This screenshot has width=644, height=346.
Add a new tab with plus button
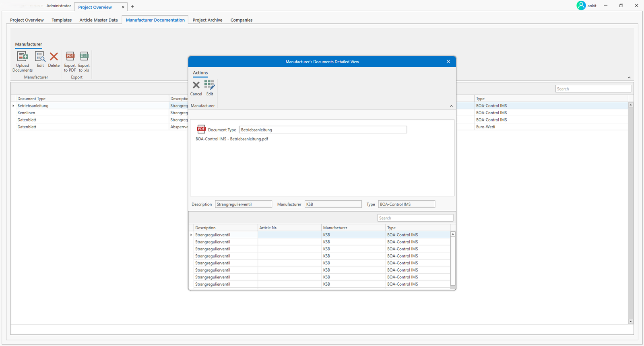pyautogui.click(x=132, y=7)
